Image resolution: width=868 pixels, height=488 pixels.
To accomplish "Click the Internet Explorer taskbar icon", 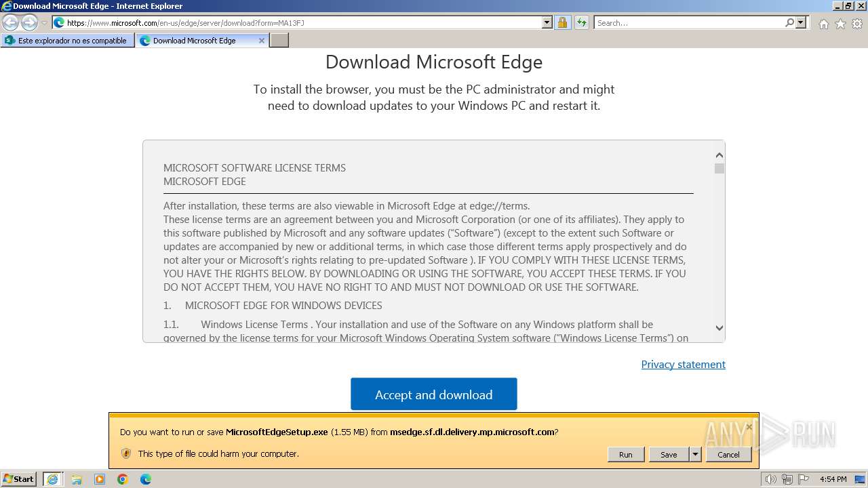I will point(52,479).
